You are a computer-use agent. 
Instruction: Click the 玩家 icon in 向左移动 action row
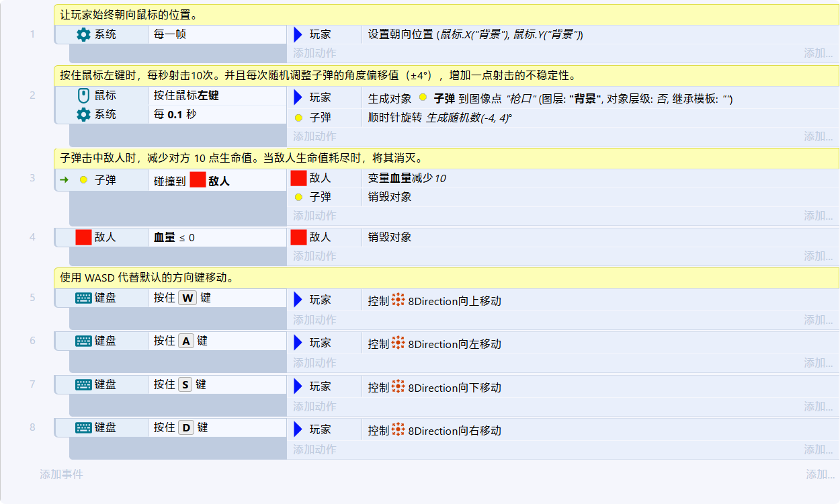pos(298,343)
